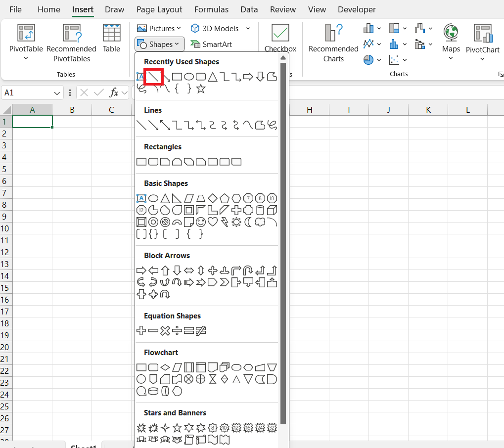
Task: Choose the cube shape in Basic Shapes
Action: [272, 210]
